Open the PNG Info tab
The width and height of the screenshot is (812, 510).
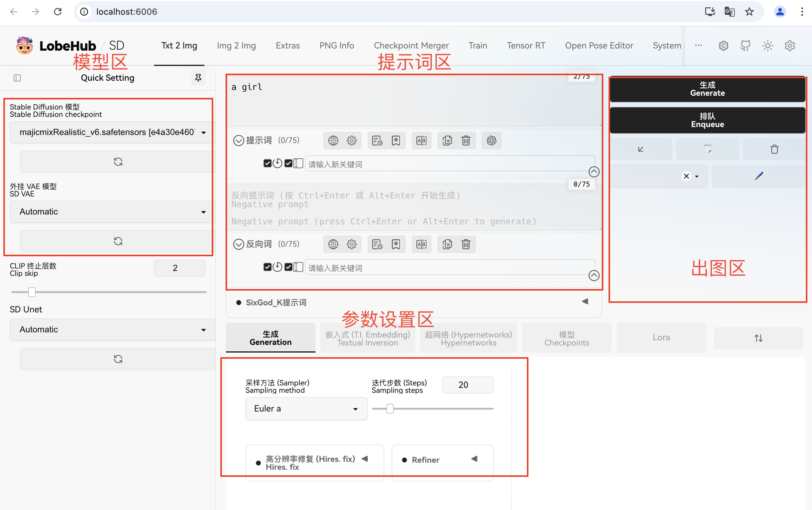pyautogui.click(x=337, y=45)
